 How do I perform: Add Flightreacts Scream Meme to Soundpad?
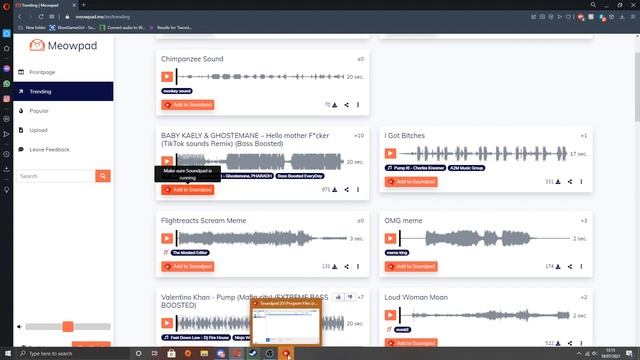pos(188,267)
